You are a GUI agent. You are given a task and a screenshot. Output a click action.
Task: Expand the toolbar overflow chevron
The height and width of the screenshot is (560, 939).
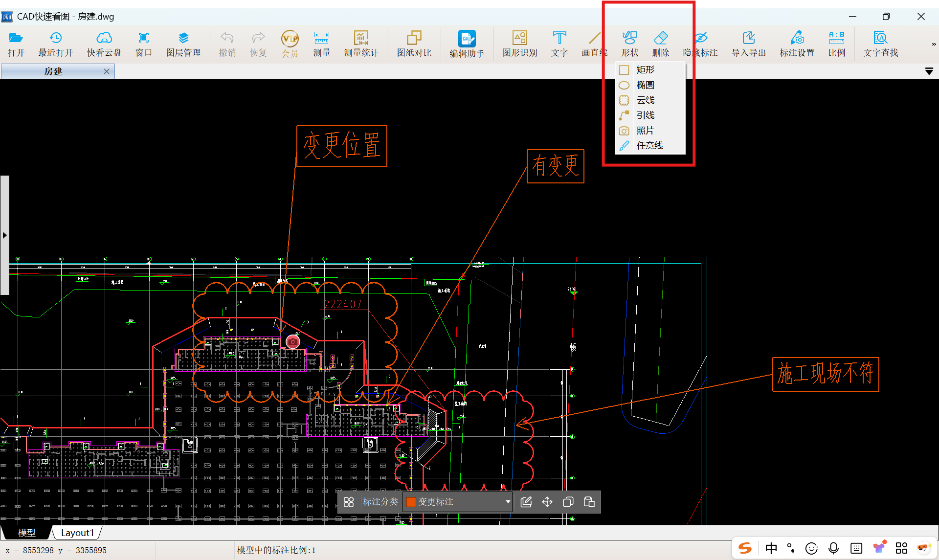point(934,44)
